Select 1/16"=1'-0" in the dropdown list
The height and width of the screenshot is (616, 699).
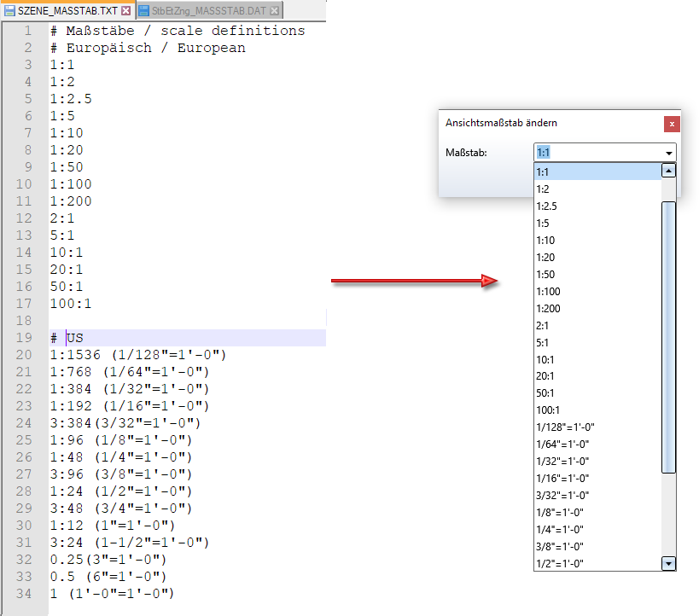[597, 479]
